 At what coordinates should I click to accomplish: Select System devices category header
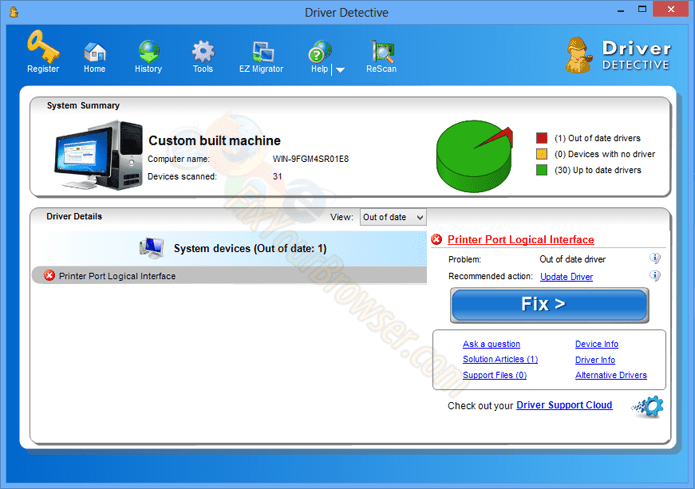coord(230,248)
